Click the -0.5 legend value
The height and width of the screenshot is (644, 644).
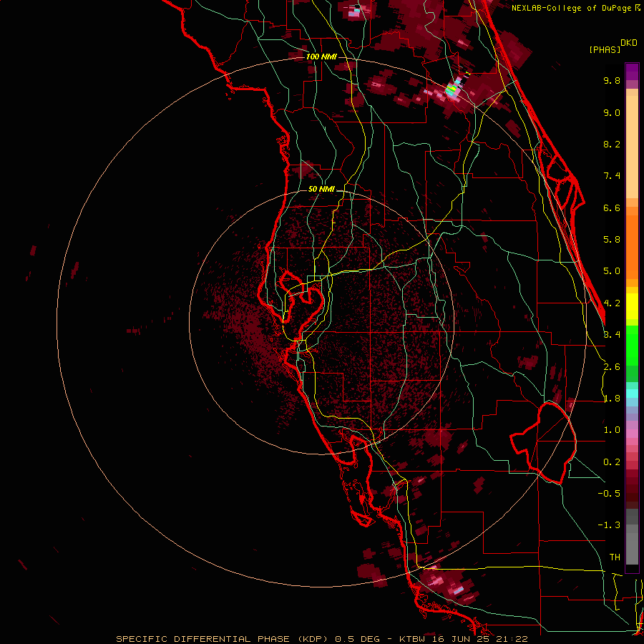(609, 494)
